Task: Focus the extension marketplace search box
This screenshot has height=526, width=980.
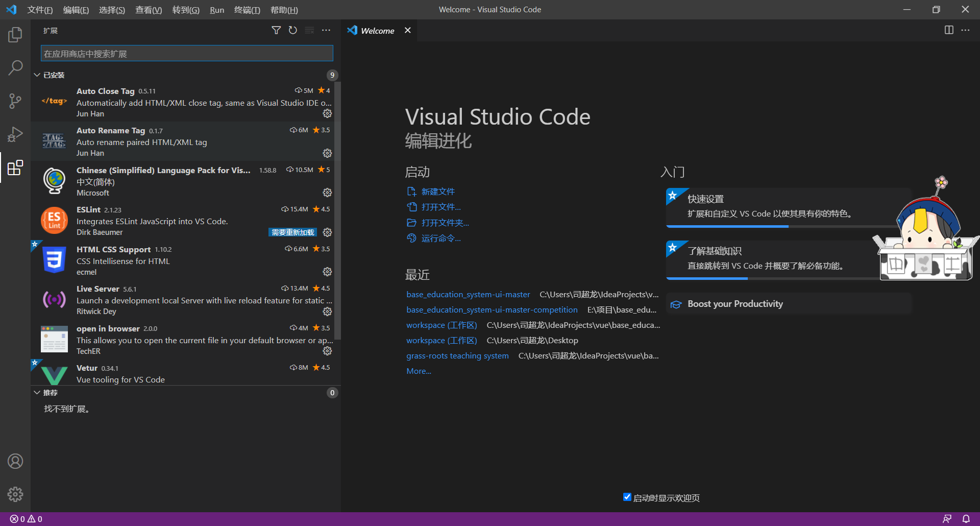Action: point(187,53)
